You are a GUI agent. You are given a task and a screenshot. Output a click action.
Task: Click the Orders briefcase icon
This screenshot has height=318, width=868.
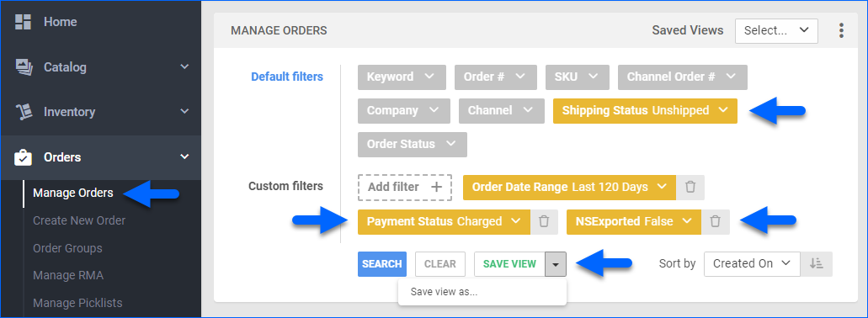24,157
